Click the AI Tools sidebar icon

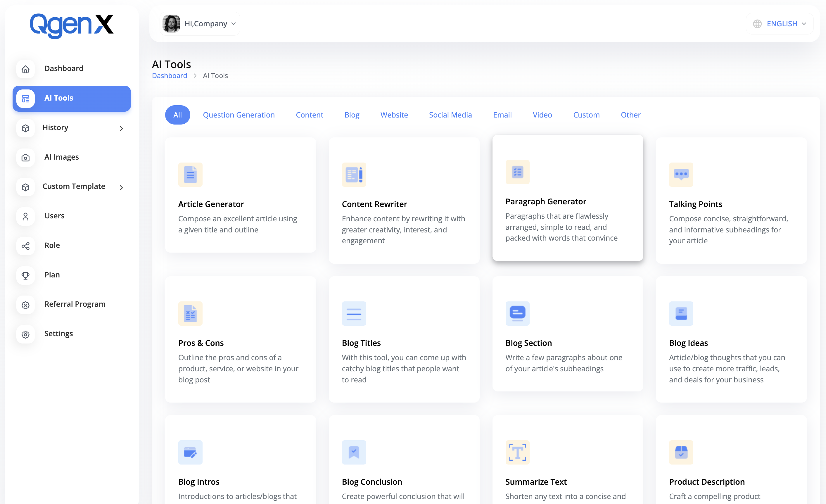pos(25,98)
